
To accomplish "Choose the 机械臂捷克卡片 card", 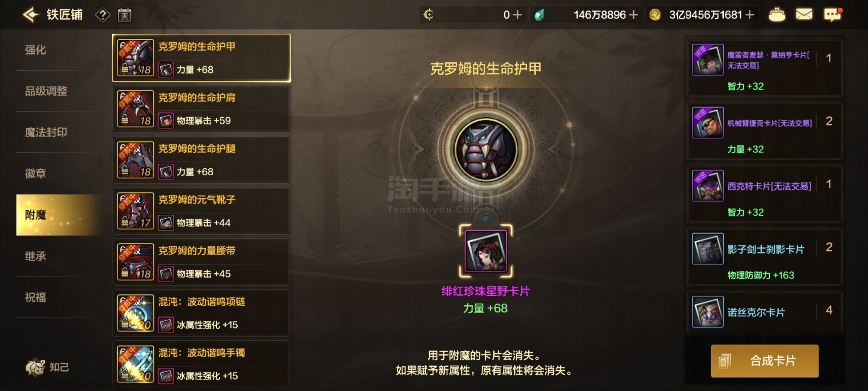I will 765,131.
